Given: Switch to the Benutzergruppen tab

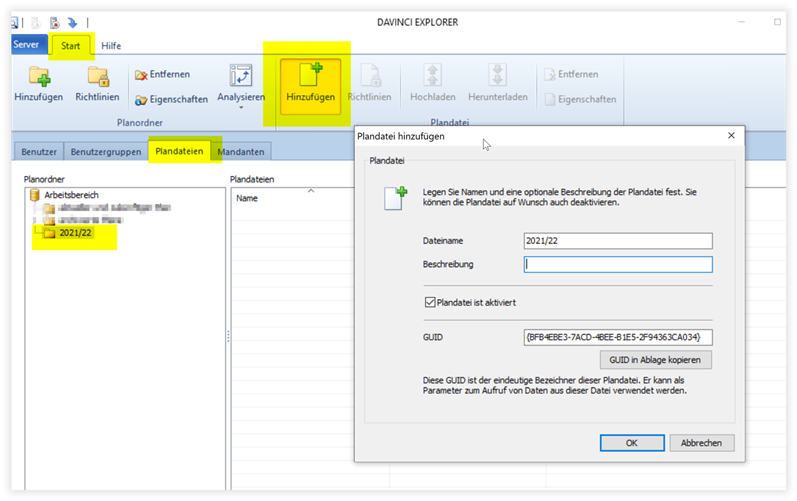Looking at the screenshot, I should tap(105, 152).
